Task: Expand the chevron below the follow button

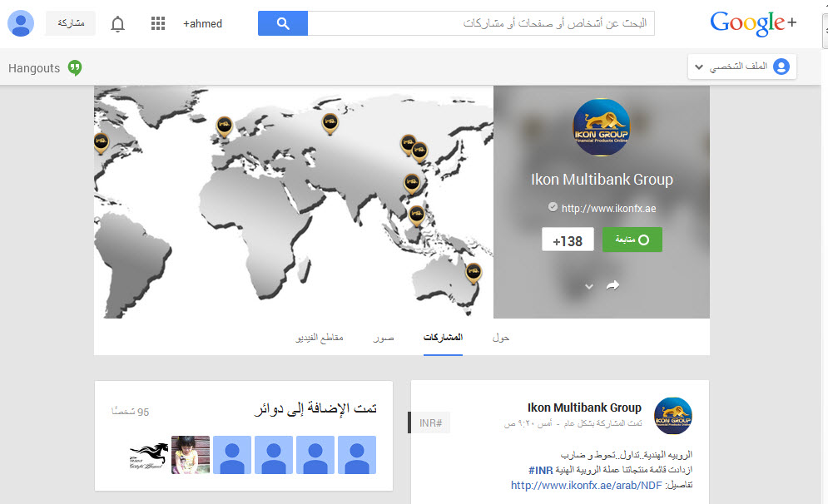Action: pyautogui.click(x=589, y=287)
